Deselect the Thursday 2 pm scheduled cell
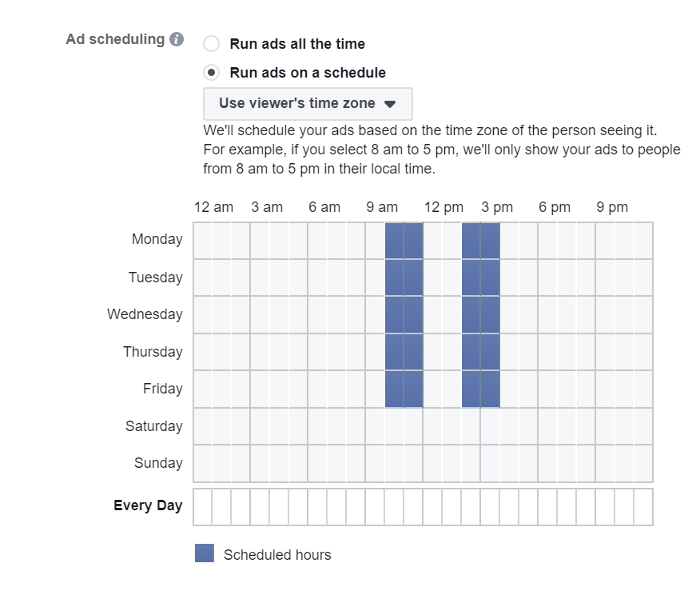The image size is (700, 595). tap(471, 352)
